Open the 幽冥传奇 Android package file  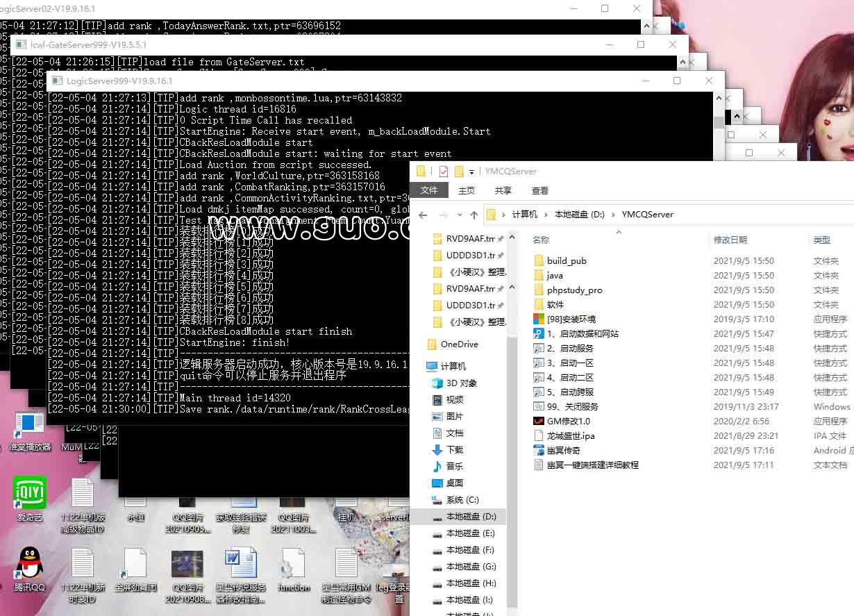tap(563, 450)
